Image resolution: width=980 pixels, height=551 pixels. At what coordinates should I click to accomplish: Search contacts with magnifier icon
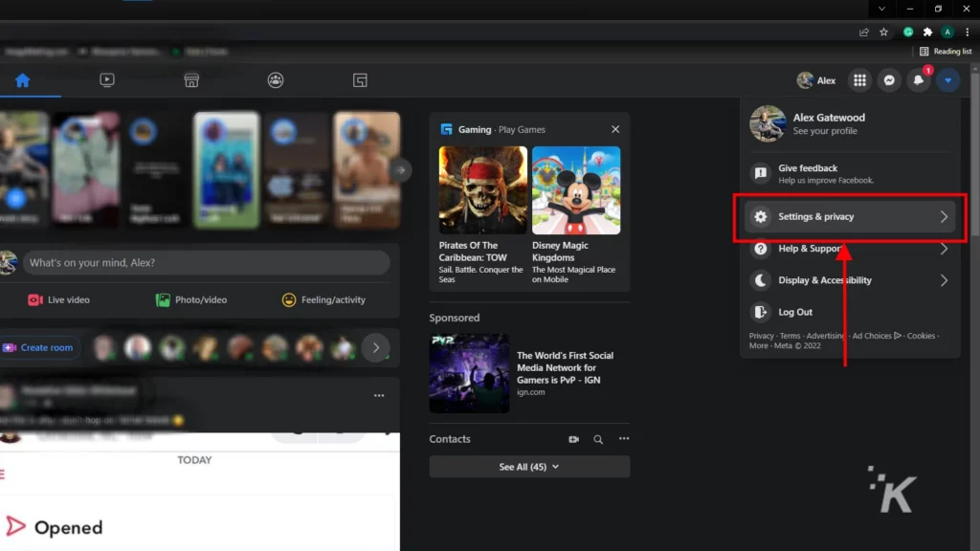pos(598,439)
